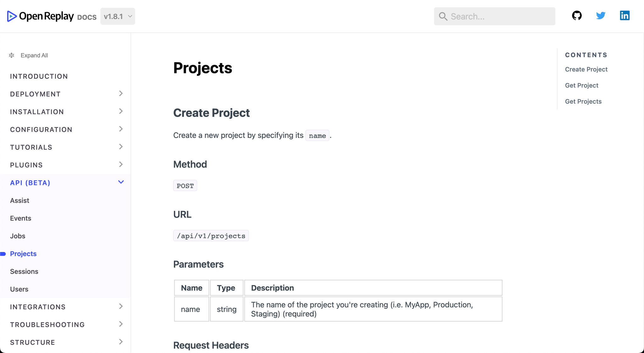Go to the Users API page
644x353 pixels.
[19, 289]
